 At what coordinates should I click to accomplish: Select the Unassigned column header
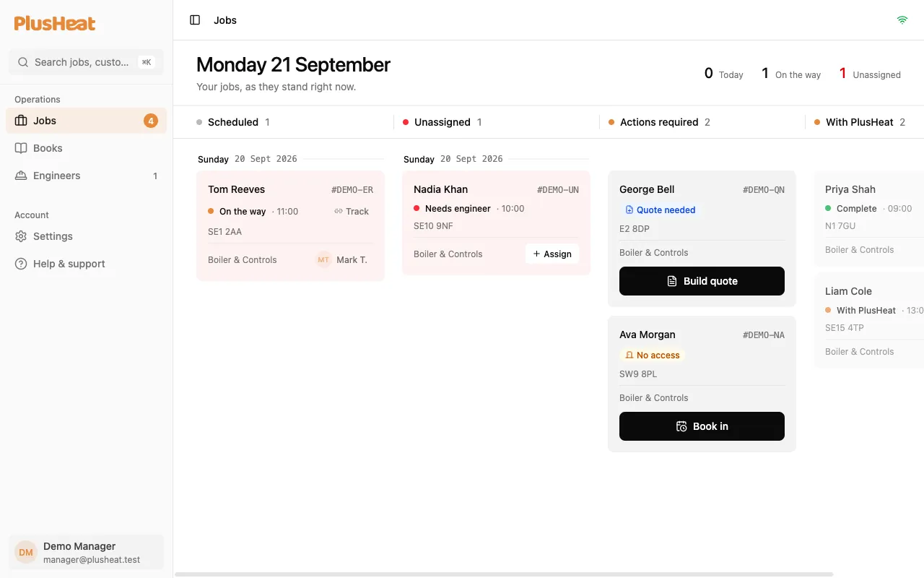(442, 122)
